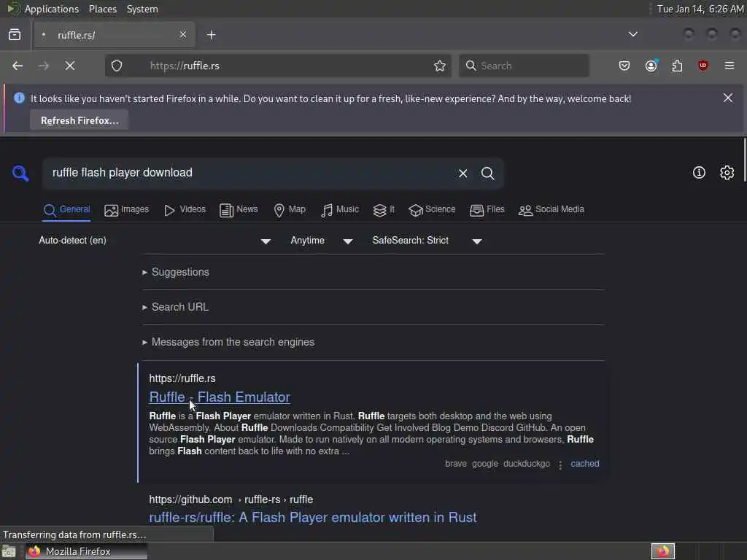Click the SearXNG magnifier logo
The image size is (747, 560).
pyautogui.click(x=20, y=173)
